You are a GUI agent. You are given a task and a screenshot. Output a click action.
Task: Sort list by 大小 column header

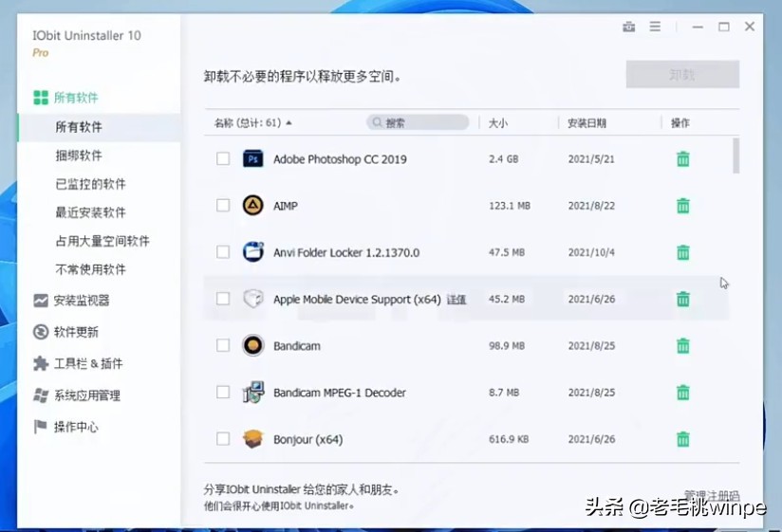(497, 123)
